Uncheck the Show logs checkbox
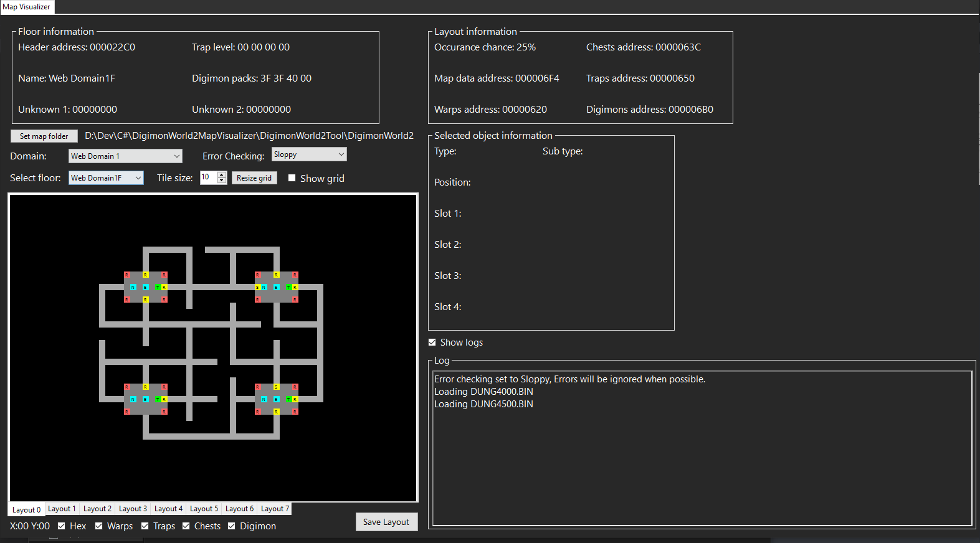This screenshot has height=543, width=980. point(432,342)
